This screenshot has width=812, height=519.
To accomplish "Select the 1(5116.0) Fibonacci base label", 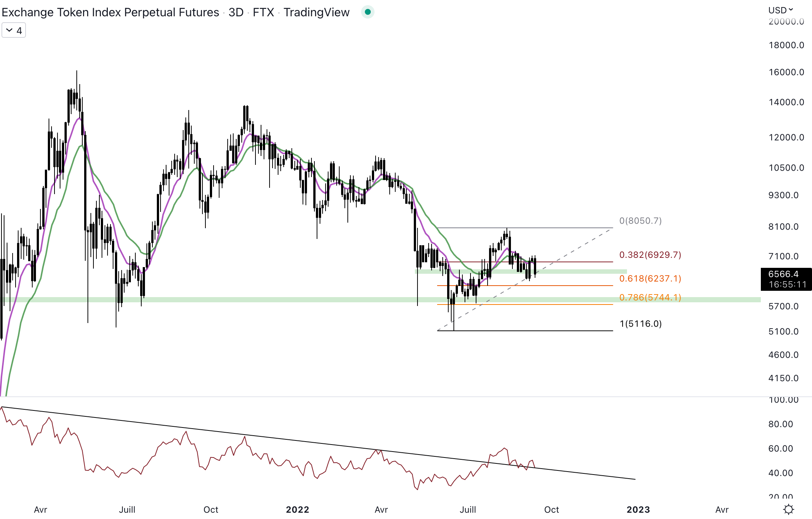I will click(x=640, y=324).
